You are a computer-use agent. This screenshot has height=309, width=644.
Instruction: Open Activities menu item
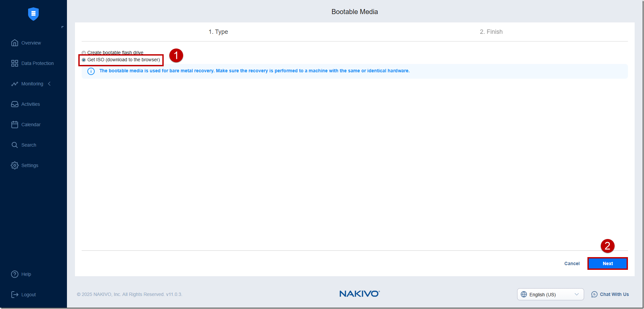[30, 104]
